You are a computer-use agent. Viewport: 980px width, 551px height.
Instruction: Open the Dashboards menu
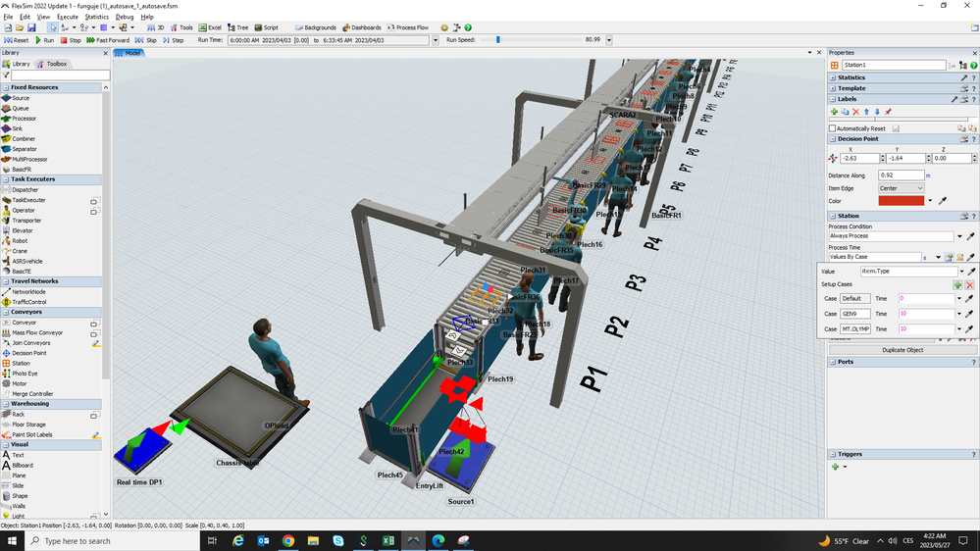coord(361,27)
